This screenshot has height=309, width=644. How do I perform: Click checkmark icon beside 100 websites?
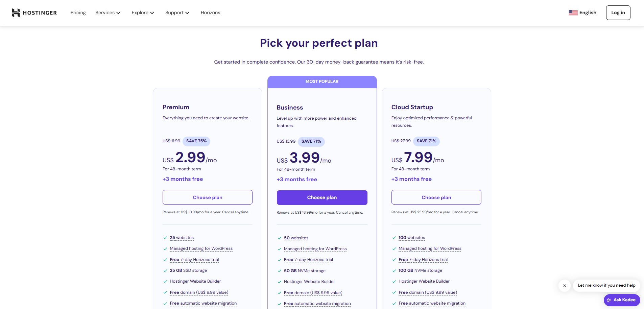394,238
